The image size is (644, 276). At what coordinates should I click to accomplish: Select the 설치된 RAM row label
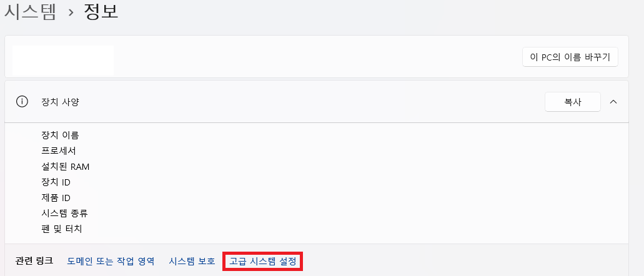(x=66, y=166)
